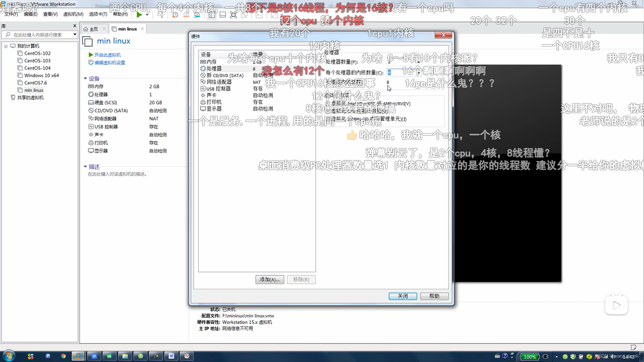Select CentOS-104 in library tree
Screen dimensions: 644x362
point(37,68)
